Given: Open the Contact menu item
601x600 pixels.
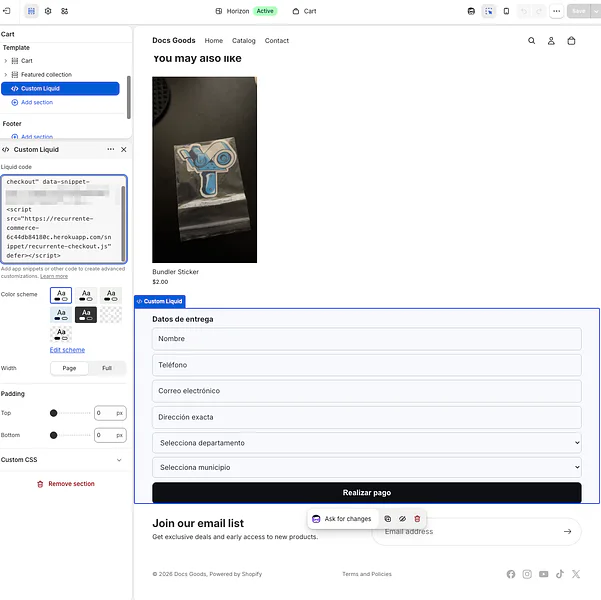Looking at the screenshot, I should coord(277,41).
